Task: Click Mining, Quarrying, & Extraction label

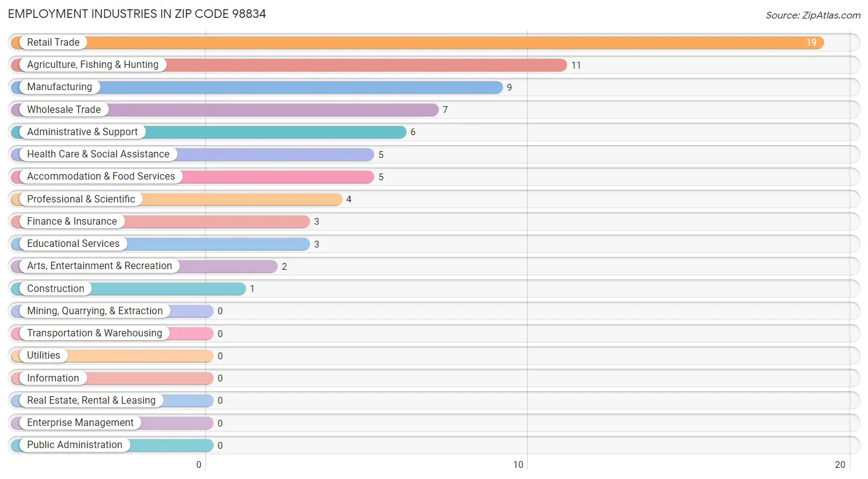Action: [x=95, y=311]
